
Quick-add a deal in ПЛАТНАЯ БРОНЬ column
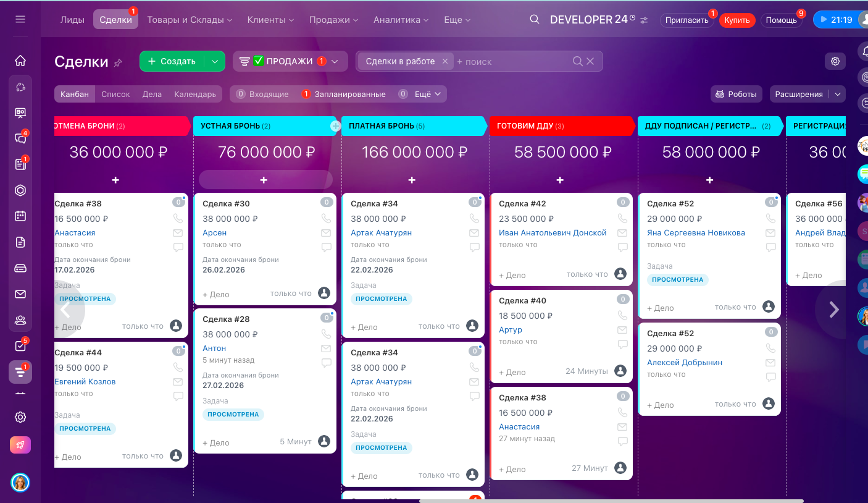(412, 180)
